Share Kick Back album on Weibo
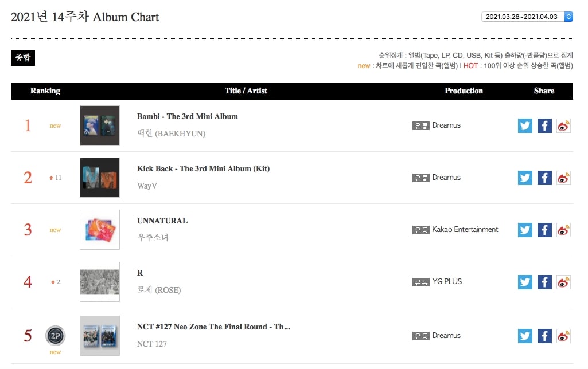 tap(564, 178)
